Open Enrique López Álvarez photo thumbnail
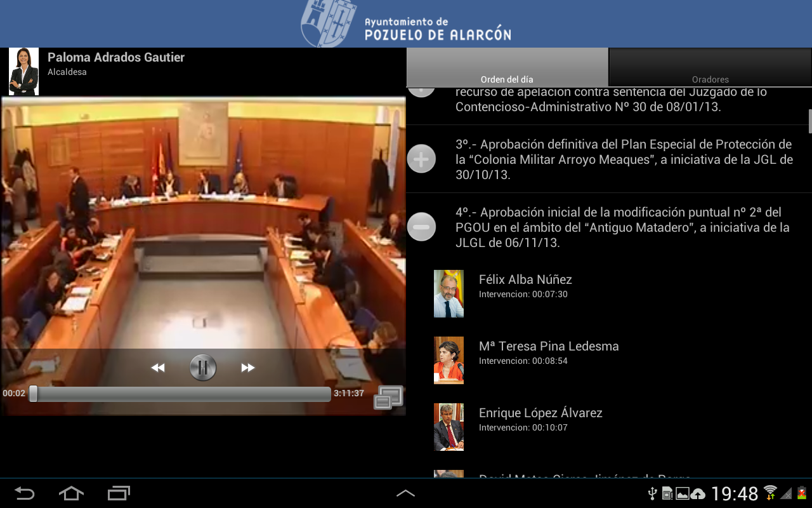 pos(449,427)
